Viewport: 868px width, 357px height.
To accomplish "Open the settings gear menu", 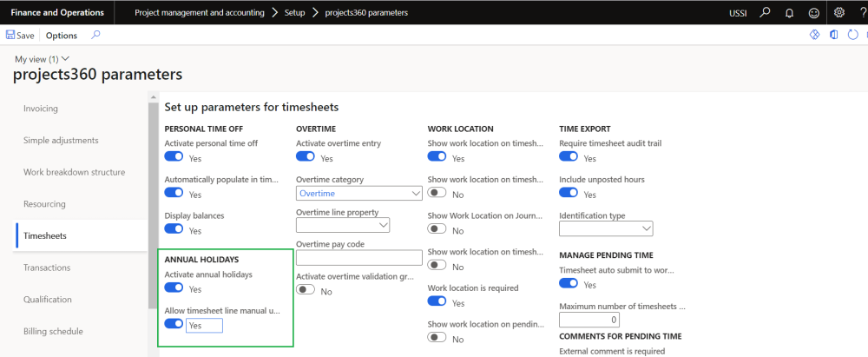I will [x=838, y=13].
